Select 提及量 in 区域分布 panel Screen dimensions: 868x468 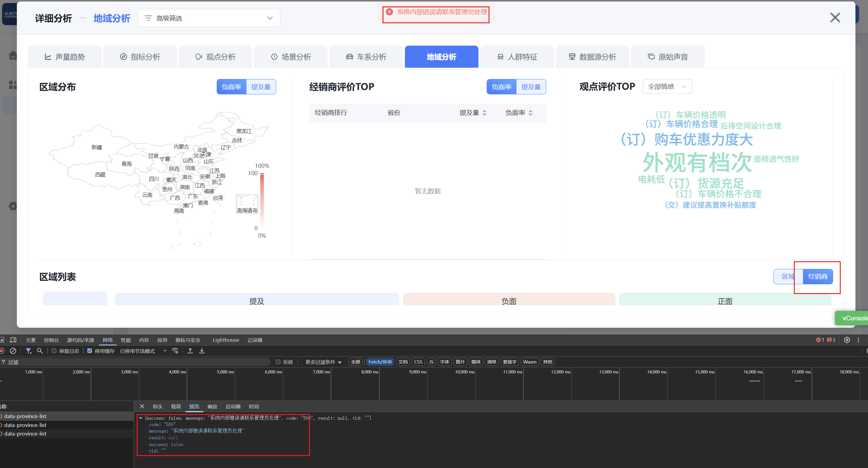(x=261, y=87)
